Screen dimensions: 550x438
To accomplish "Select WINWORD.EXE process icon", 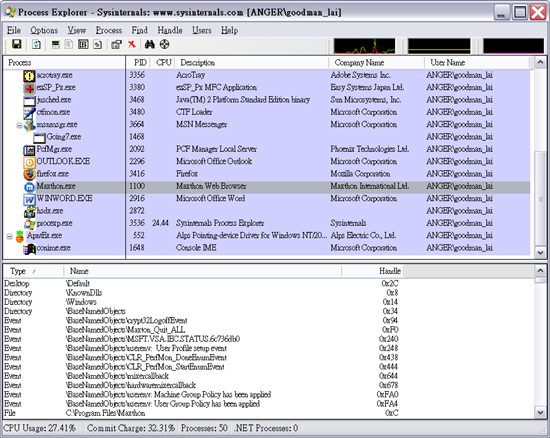I will point(29,199).
